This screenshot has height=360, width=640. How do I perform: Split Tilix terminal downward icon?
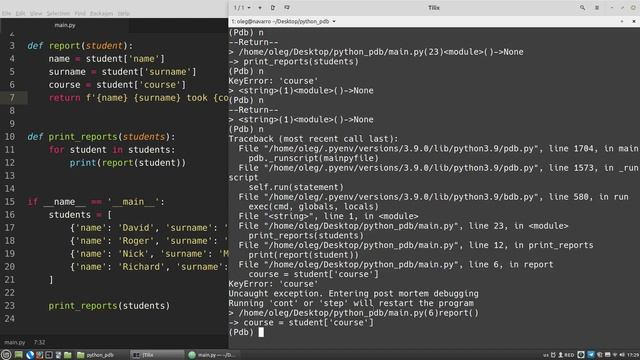(287, 8)
